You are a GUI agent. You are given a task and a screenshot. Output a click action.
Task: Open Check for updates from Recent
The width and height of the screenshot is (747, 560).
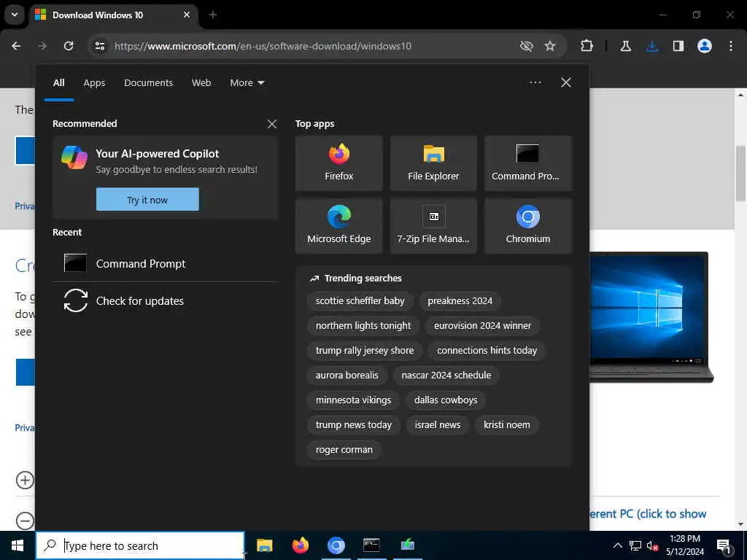[x=166, y=301]
